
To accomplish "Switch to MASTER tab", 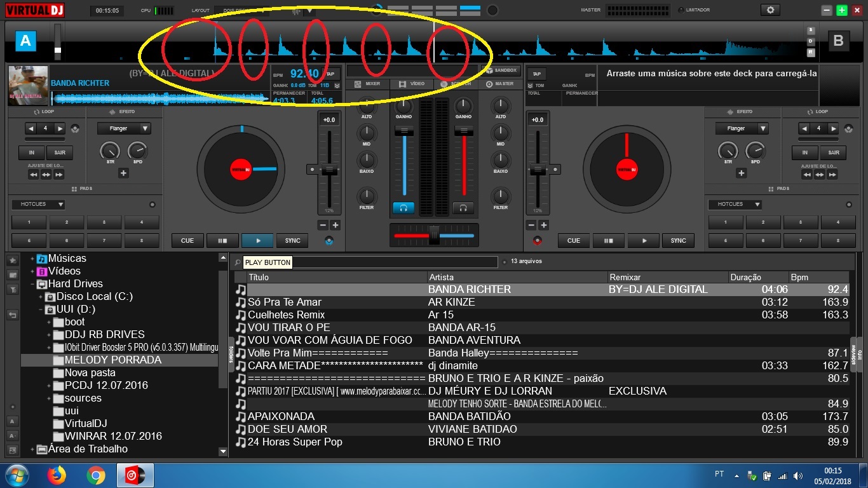I will [499, 84].
